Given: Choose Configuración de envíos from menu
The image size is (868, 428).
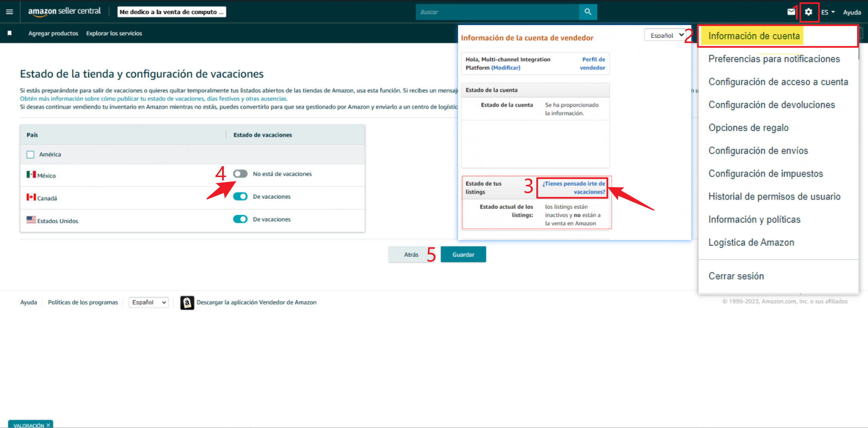Looking at the screenshot, I should (758, 151).
